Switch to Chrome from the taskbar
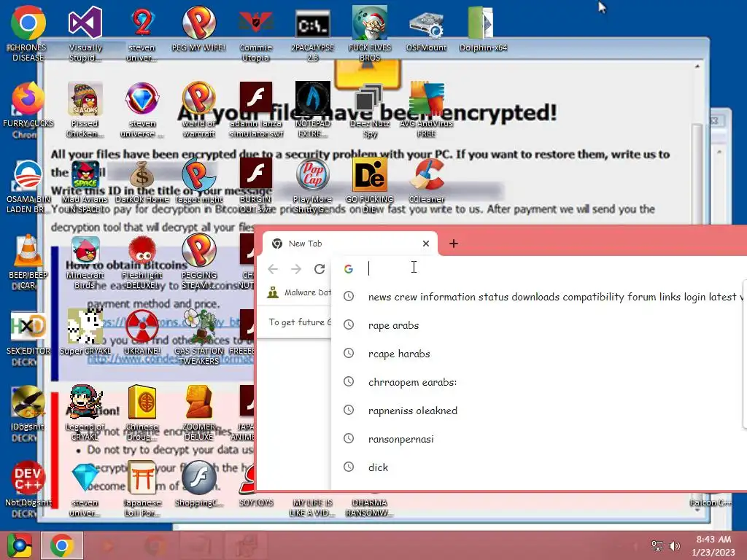The width and height of the screenshot is (747, 560). [x=62, y=545]
